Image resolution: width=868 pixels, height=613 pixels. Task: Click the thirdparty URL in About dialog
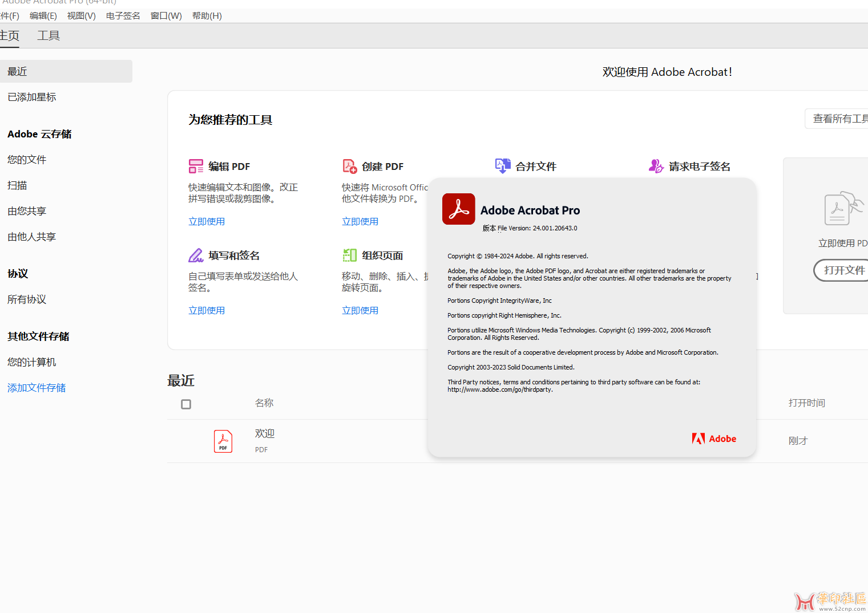click(x=500, y=390)
